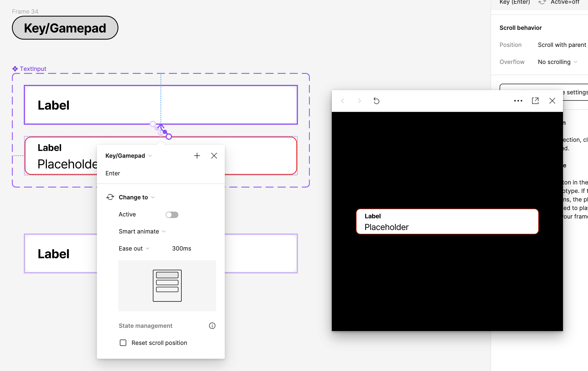Image resolution: width=588 pixels, height=371 pixels.
Task: Open preview in new tab icon
Action: coord(535,101)
